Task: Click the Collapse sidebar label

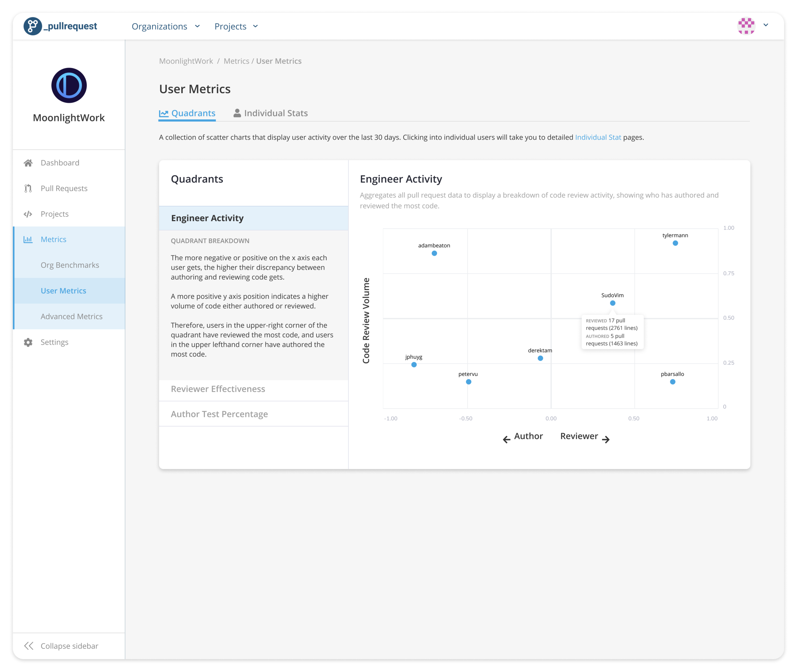Action: coord(69,646)
